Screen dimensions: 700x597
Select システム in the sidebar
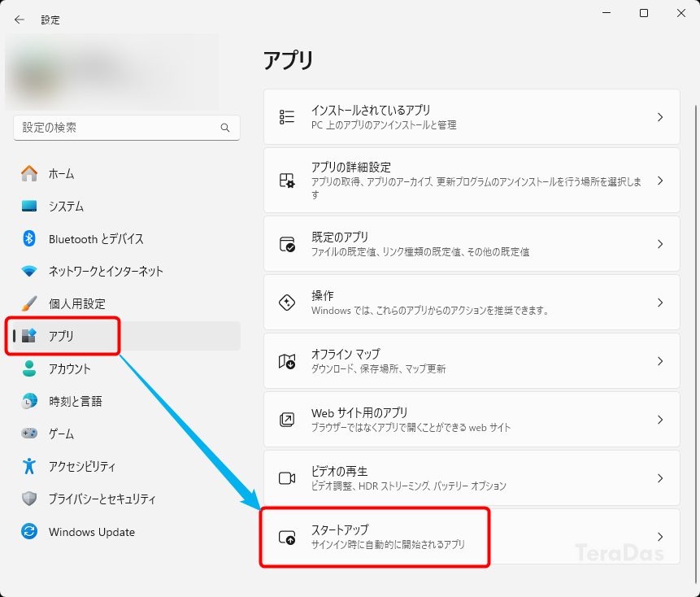pos(127,207)
